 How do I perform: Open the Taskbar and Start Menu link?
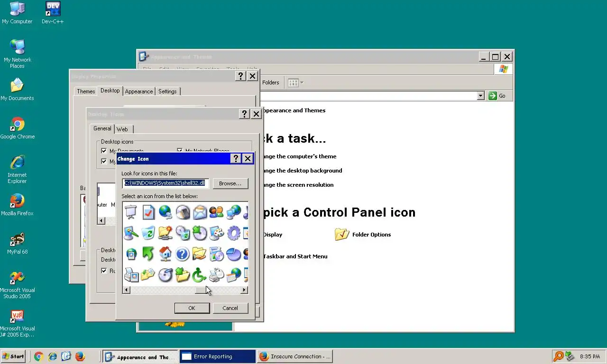coord(295,256)
